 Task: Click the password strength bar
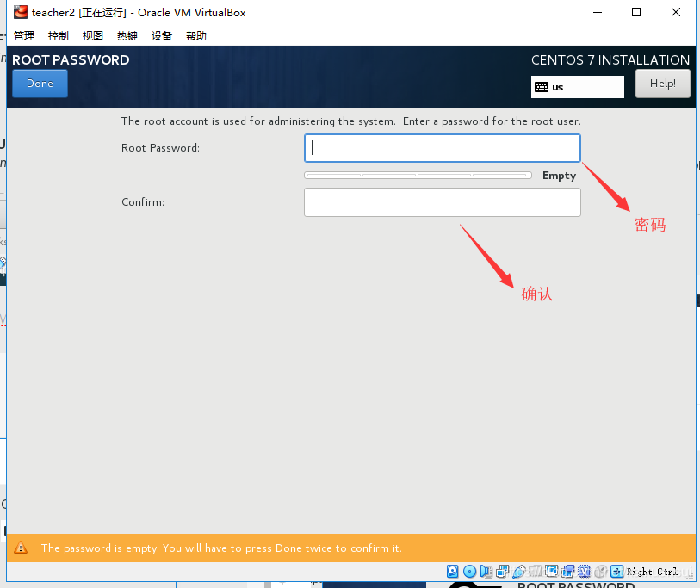point(418,176)
